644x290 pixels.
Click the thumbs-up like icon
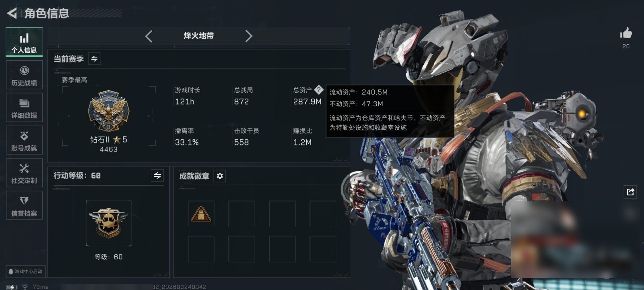pos(626,33)
